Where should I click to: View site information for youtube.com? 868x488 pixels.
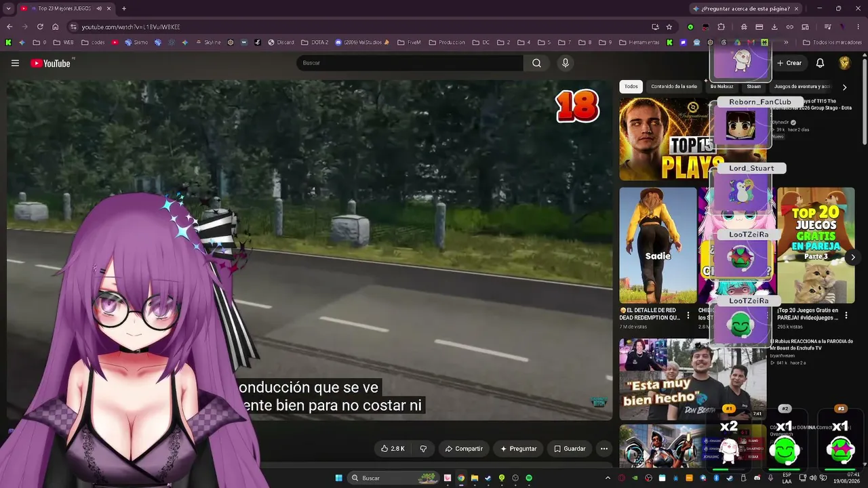point(73,26)
